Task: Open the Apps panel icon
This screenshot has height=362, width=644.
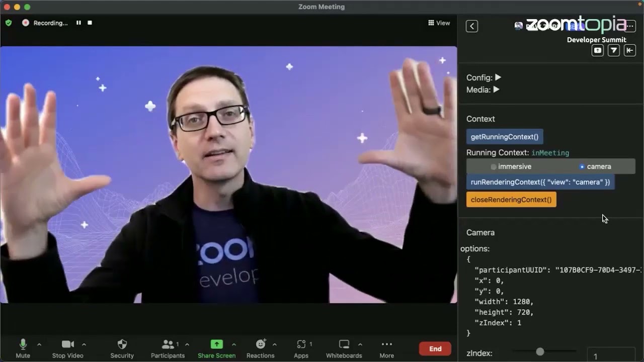Action: (301, 344)
